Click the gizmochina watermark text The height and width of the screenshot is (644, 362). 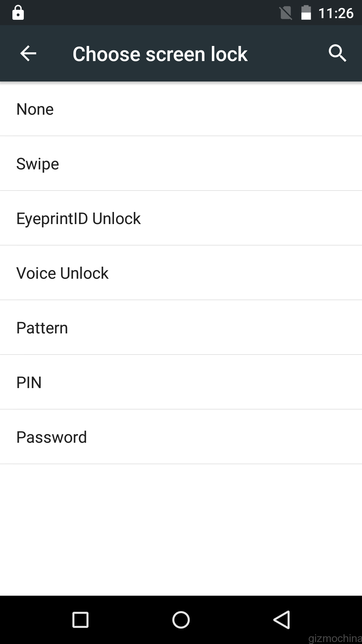point(335,637)
